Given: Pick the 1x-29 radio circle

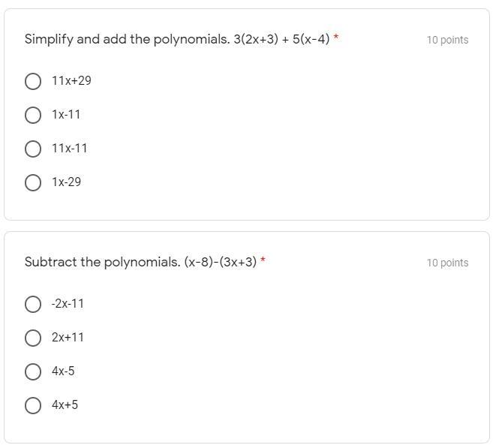Looking at the screenshot, I should pyautogui.click(x=33, y=182).
